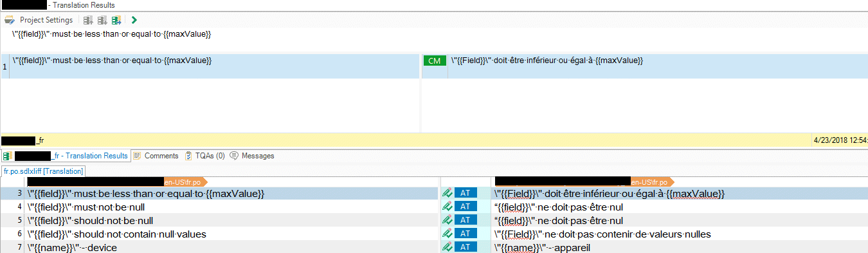Click the AT origin badge for segment 4

[466, 207]
